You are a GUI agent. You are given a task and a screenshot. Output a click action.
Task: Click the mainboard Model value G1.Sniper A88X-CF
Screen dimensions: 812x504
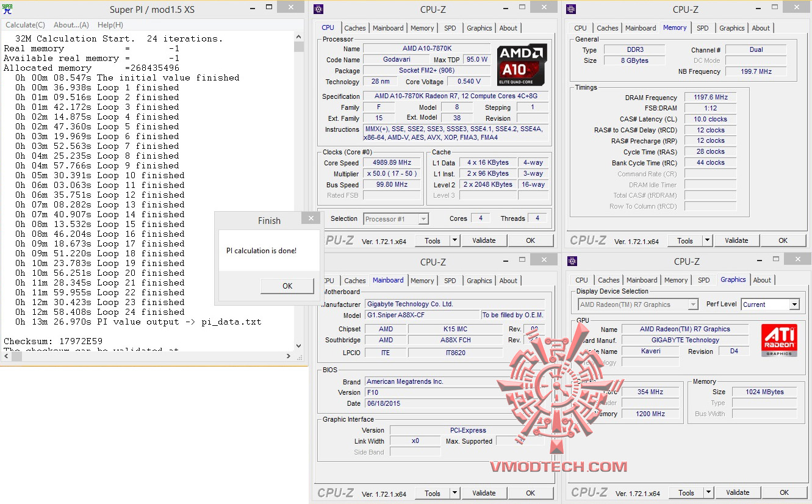pyautogui.click(x=422, y=315)
